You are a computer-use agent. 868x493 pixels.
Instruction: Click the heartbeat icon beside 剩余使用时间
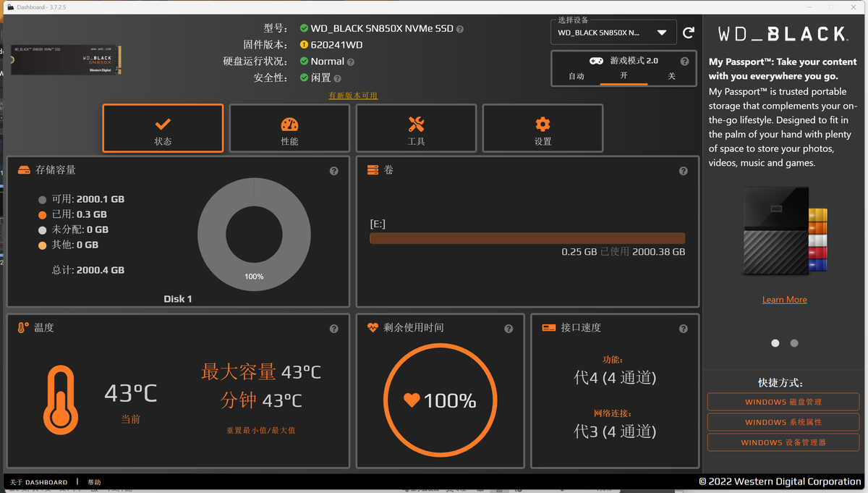tap(373, 327)
